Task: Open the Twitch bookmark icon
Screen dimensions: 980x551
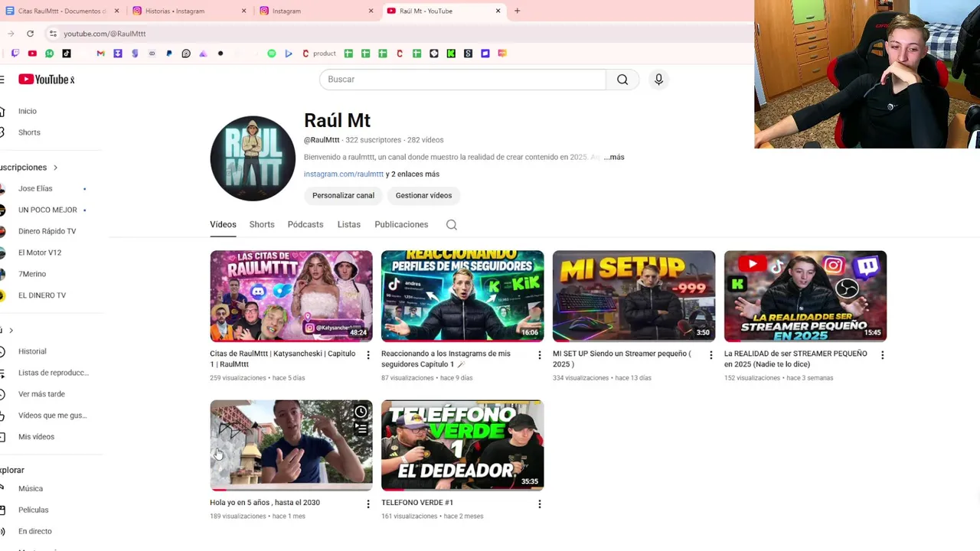Action: coord(15,54)
